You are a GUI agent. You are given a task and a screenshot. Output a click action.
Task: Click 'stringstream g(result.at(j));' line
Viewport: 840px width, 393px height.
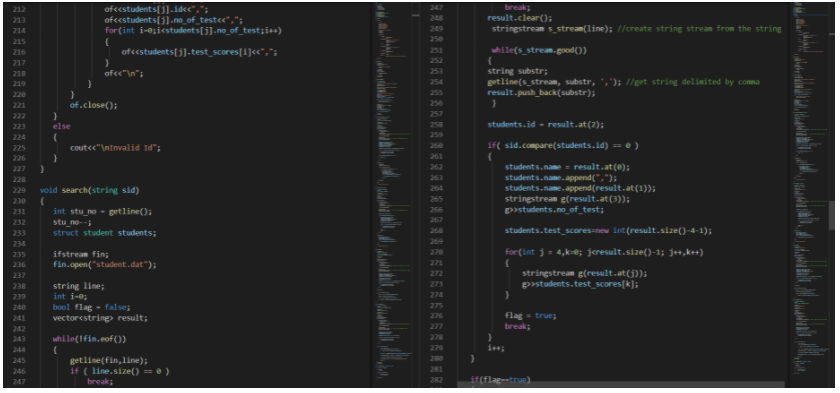[584, 273]
